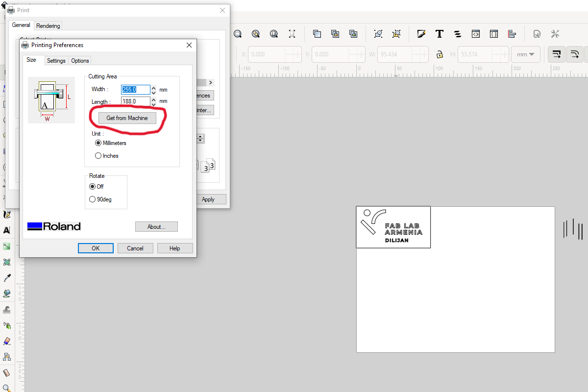
Task: Click the cutting Width input field
Action: coord(136,90)
